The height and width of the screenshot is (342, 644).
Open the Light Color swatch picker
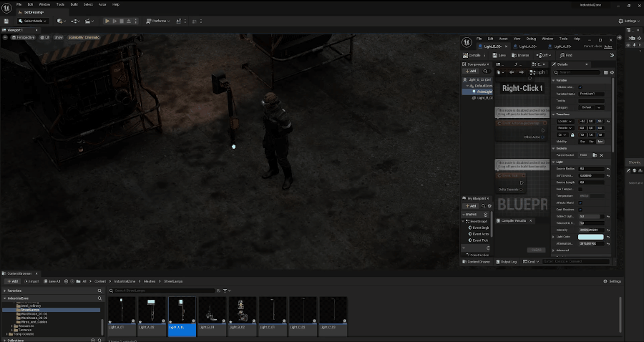click(591, 237)
